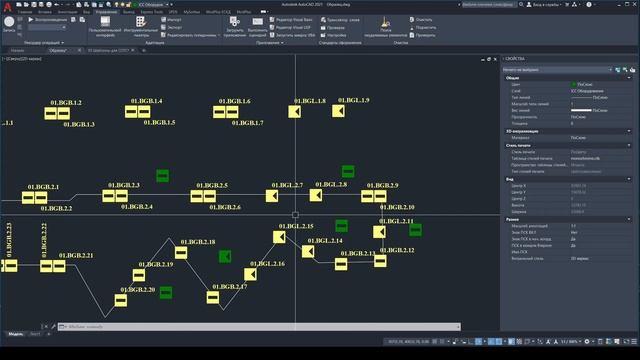
Task: Collapse the Вид properties section
Action: (629, 179)
